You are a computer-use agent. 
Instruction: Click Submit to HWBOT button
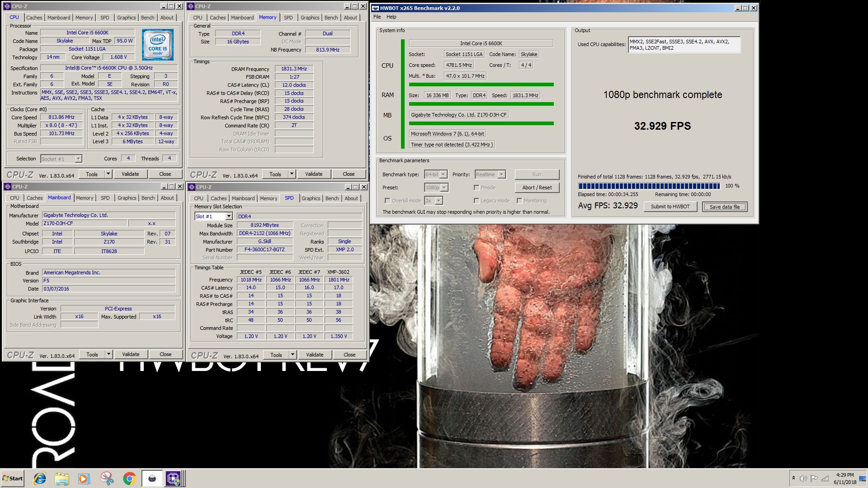coord(670,206)
